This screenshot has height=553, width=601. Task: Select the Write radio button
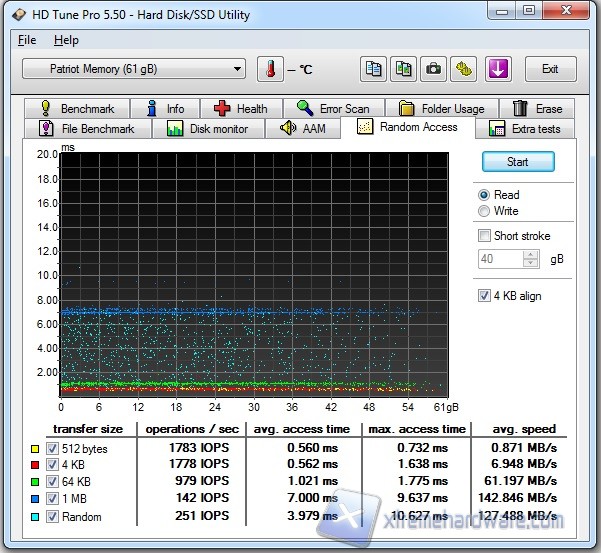[x=485, y=211]
